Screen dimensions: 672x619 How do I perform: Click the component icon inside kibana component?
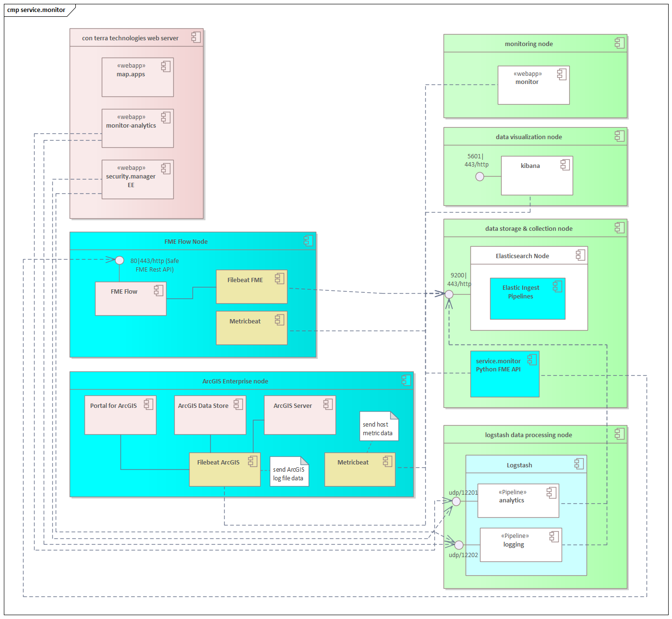pyautogui.click(x=565, y=164)
